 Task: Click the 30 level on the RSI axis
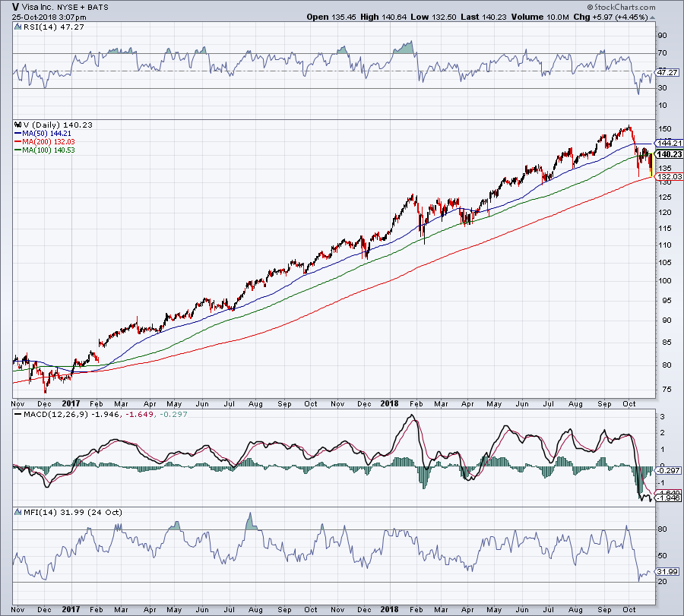662,87
